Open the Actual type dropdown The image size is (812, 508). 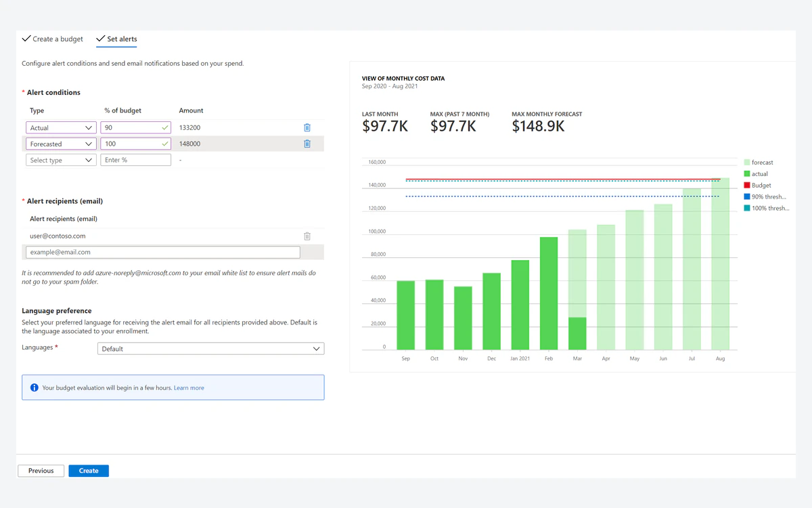point(61,127)
